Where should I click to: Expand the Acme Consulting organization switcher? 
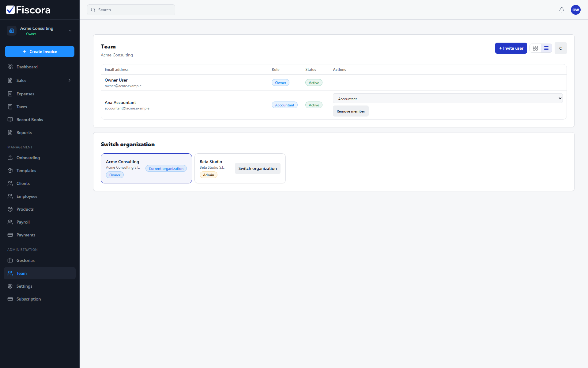[x=70, y=31]
